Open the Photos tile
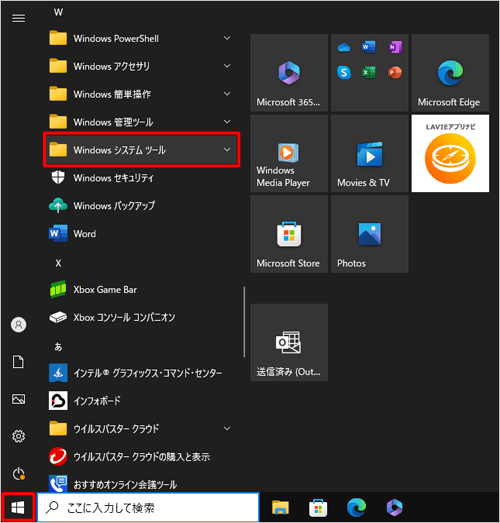 pos(370,234)
